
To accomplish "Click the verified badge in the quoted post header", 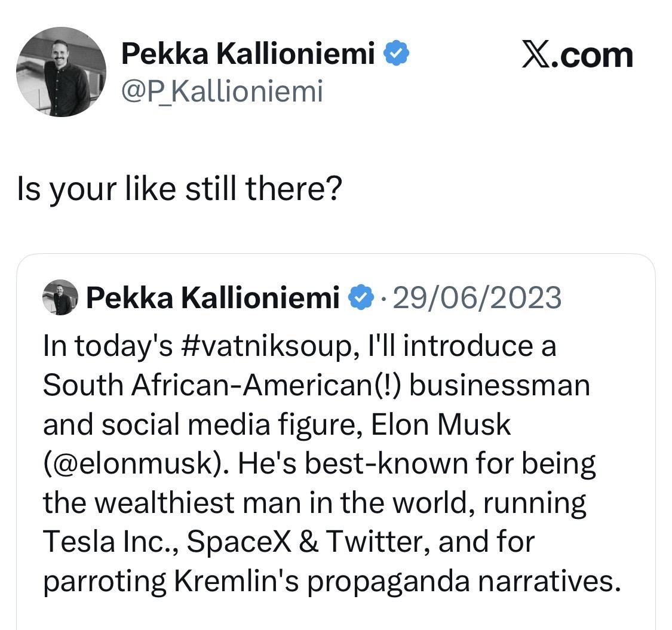I will point(360,297).
